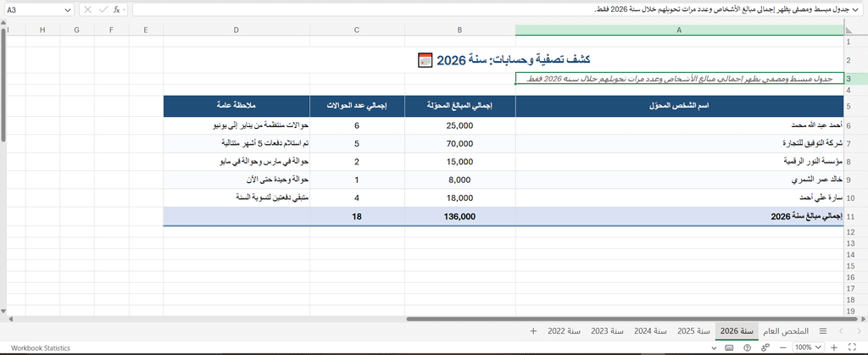This screenshot has width=868, height=355.
Task: Click the feedback icon in the status bar
Action: [765, 348]
